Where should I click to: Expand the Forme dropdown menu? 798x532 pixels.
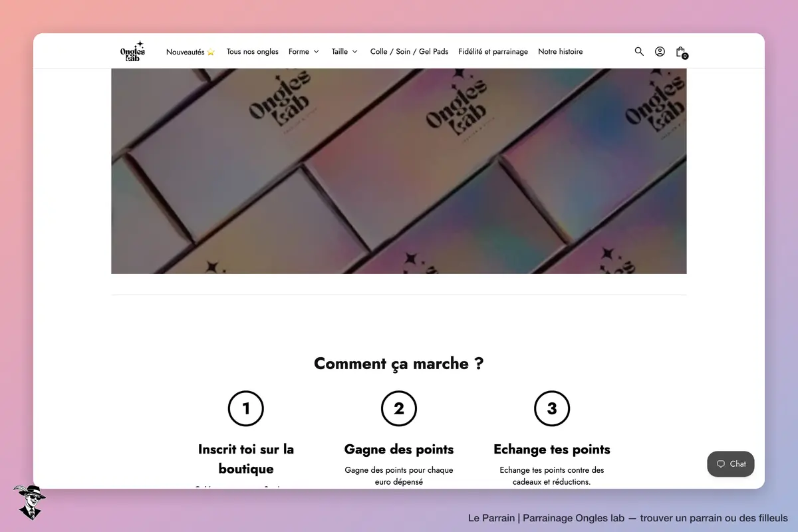(304, 52)
